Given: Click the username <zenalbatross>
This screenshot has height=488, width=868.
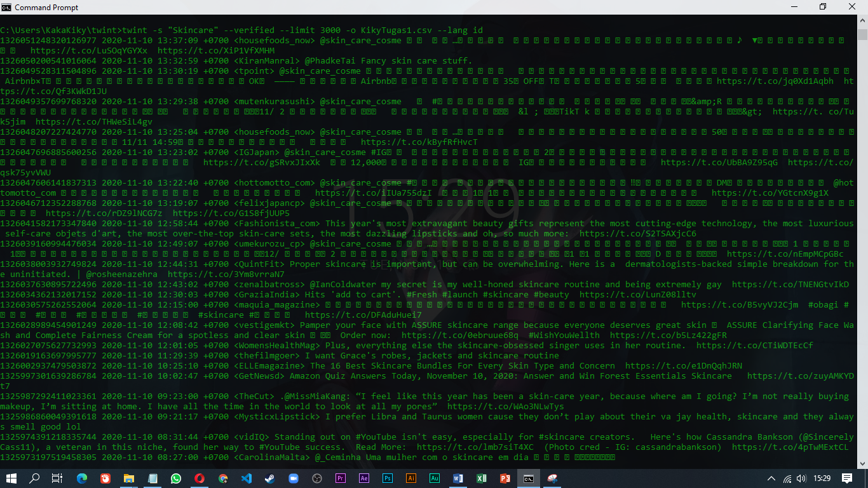Looking at the screenshot, I should click(269, 285).
